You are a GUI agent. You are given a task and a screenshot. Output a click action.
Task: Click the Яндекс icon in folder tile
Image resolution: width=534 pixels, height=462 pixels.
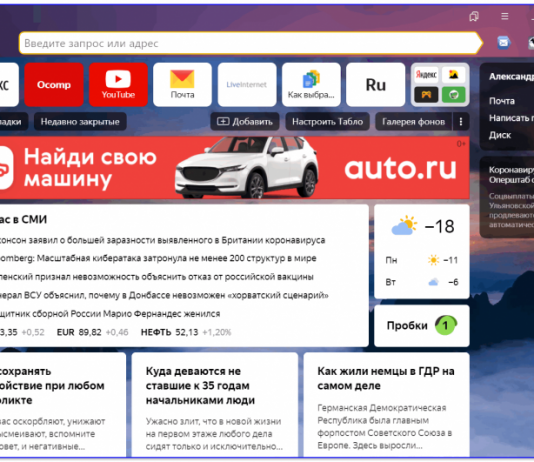point(426,75)
